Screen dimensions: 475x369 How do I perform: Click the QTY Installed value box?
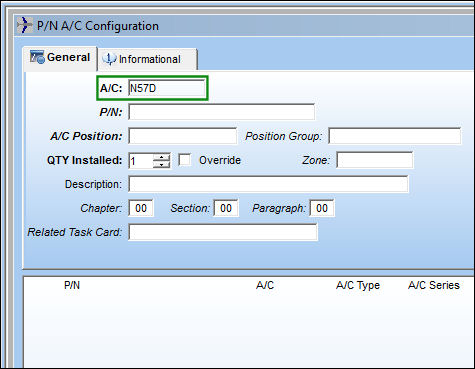[141, 161]
